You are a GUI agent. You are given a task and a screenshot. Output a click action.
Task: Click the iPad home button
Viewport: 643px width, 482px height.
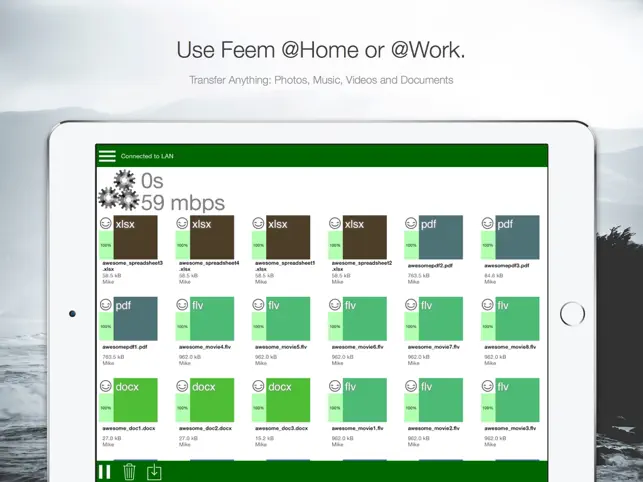572,314
